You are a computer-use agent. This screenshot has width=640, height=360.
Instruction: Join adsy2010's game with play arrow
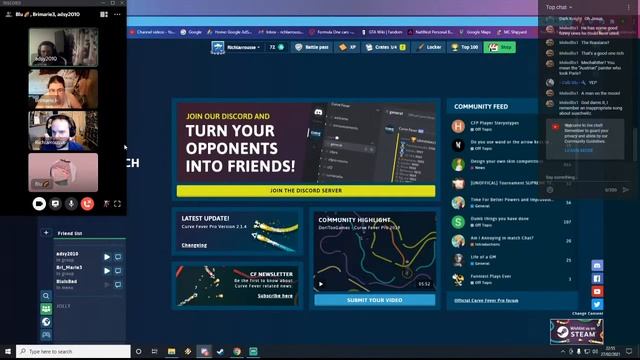pos(107,257)
